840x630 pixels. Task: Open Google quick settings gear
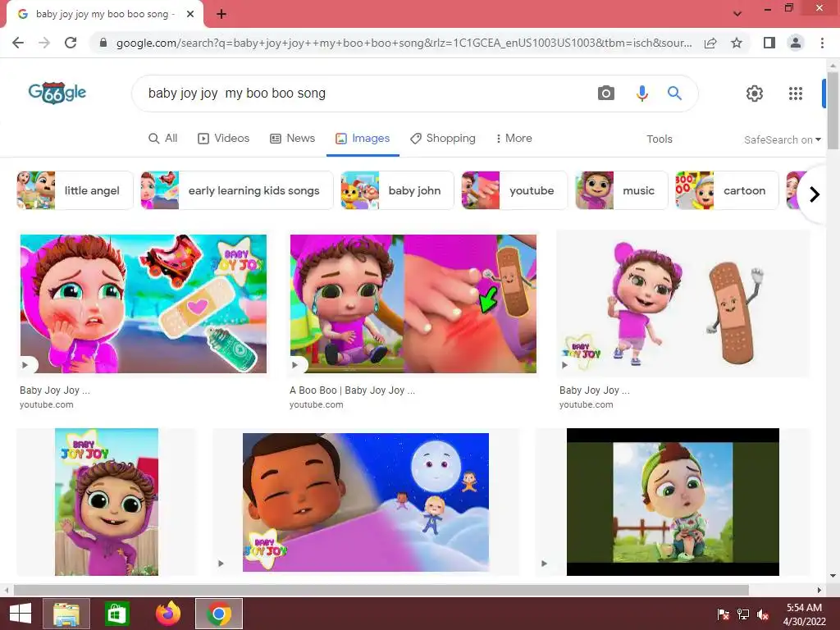755,94
